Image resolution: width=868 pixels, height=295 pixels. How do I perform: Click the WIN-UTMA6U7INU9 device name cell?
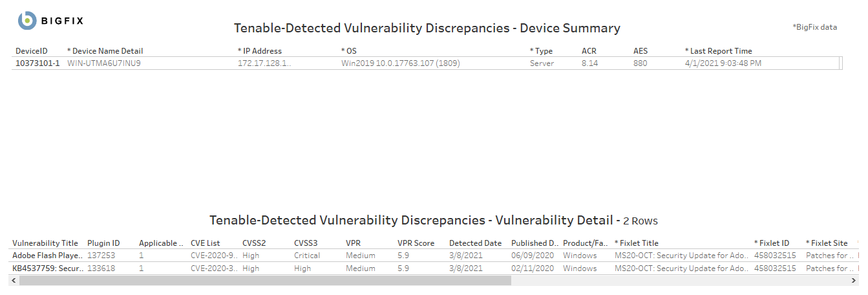(104, 63)
